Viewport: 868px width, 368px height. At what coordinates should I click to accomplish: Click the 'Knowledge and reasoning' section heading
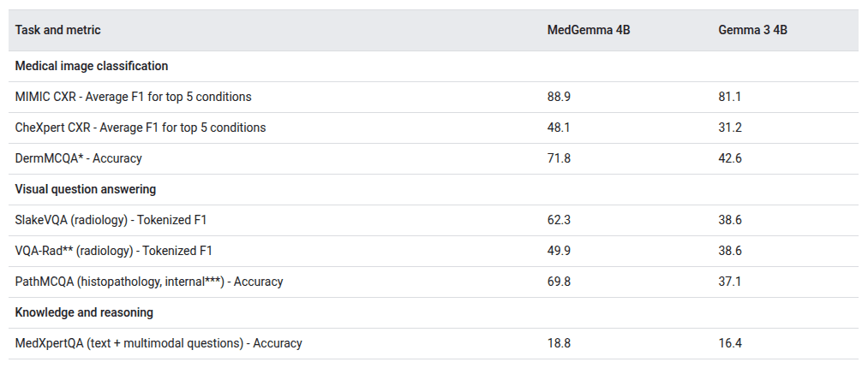point(84,312)
